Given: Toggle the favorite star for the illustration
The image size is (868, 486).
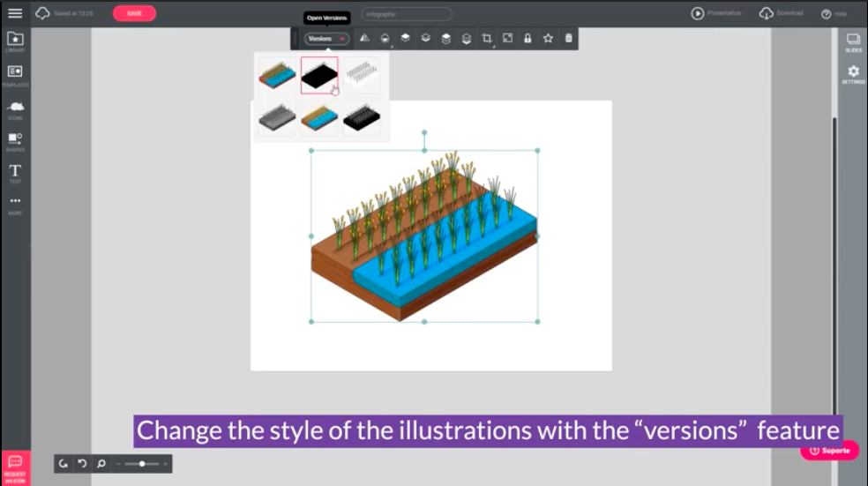Looking at the screenshot, I should 548,39.
